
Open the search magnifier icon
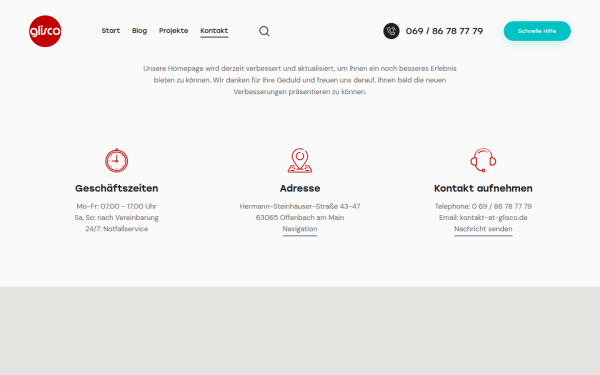tap(264, 31)
